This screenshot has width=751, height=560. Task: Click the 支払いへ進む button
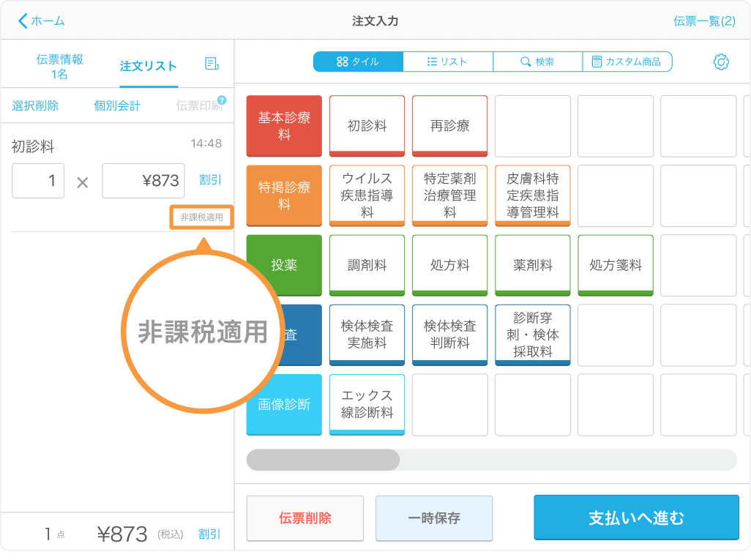click(635, 518)
